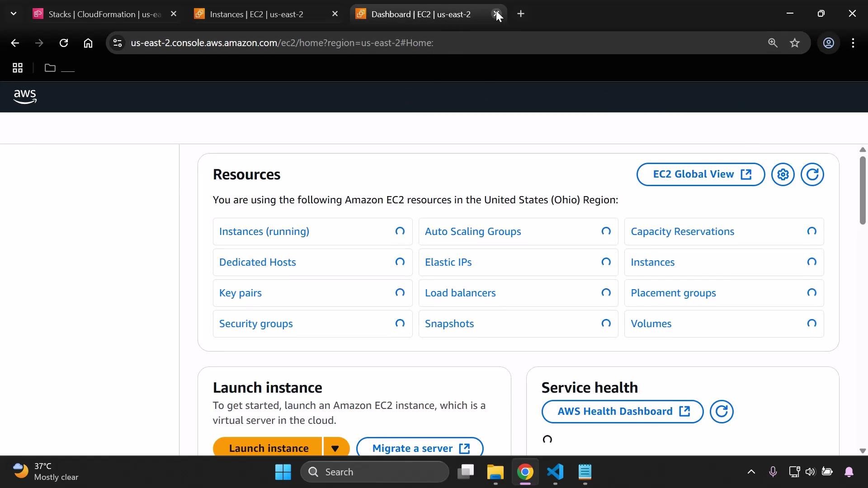
Task: Open browser profile menu
Action: pos(828,43)
